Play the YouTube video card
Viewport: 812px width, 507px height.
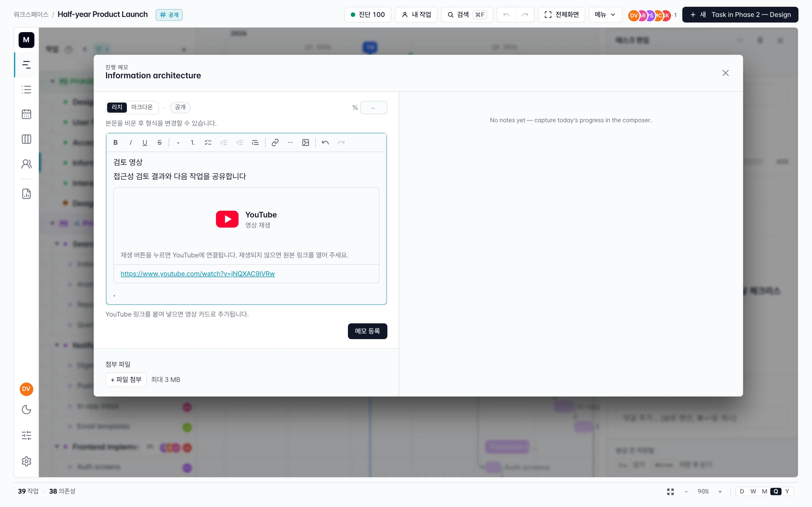(227, 219)
